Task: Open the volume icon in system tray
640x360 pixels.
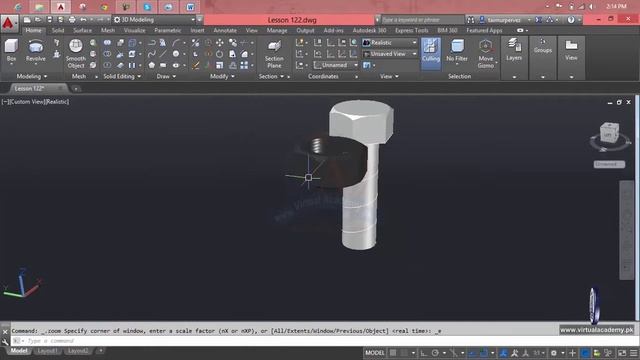Action: pyautogui.click(x=591, y=7)
